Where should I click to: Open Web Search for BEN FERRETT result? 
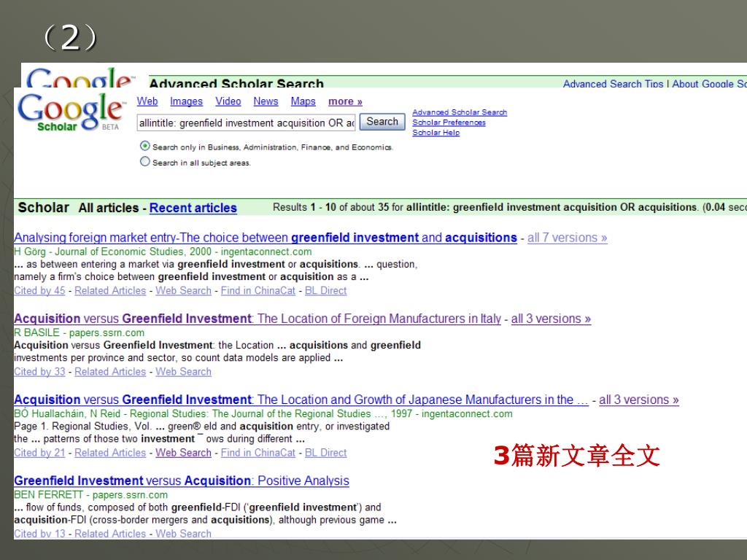(183, 533)
